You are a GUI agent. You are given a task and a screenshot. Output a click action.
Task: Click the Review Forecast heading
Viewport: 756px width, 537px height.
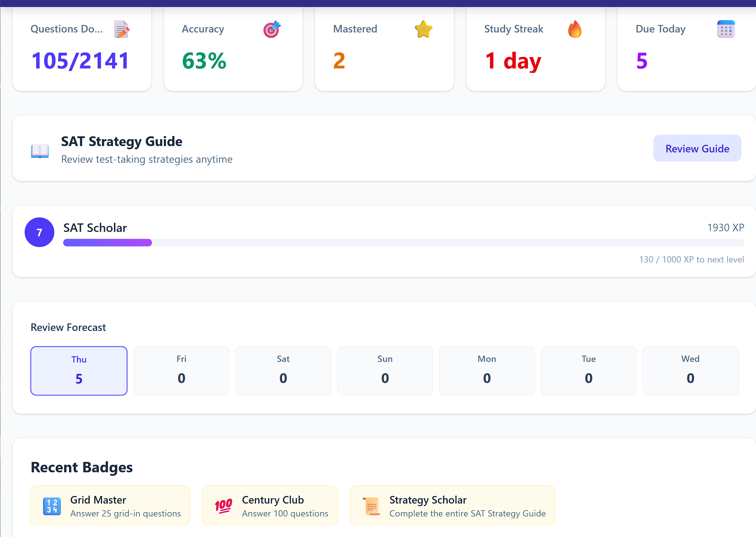(68, 328)
